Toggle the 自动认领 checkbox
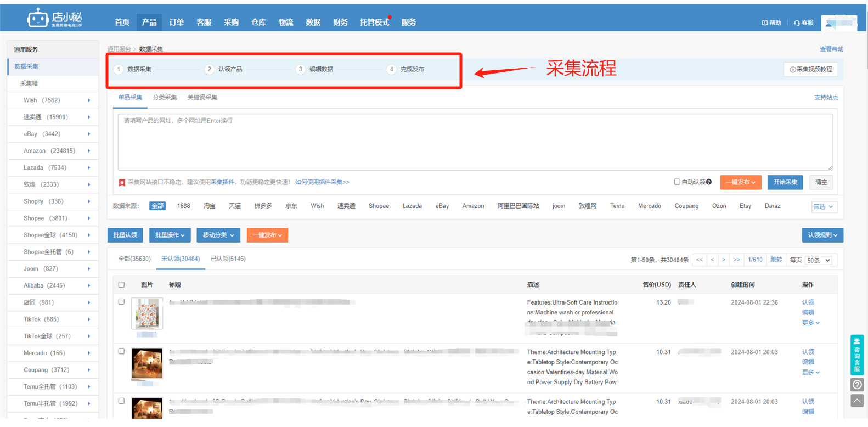This screenshot has width=868, height=427. (x=677, y=182)
